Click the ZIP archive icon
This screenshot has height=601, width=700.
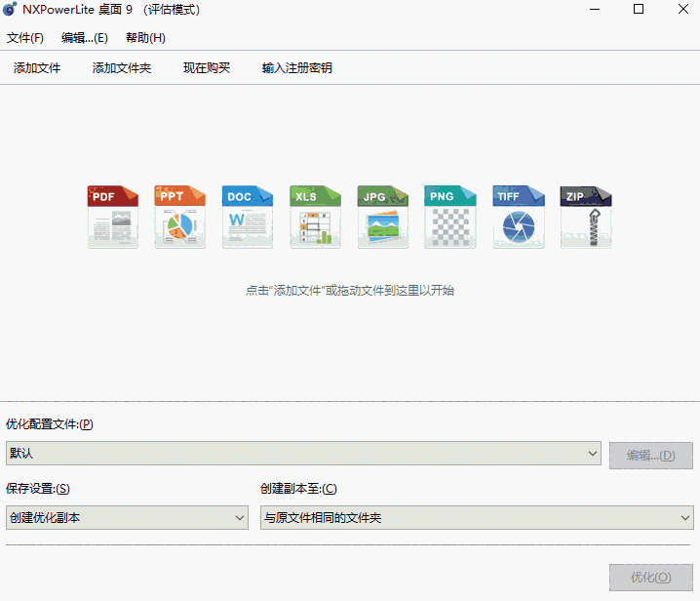pyautogui.click(x=585, y=216)
